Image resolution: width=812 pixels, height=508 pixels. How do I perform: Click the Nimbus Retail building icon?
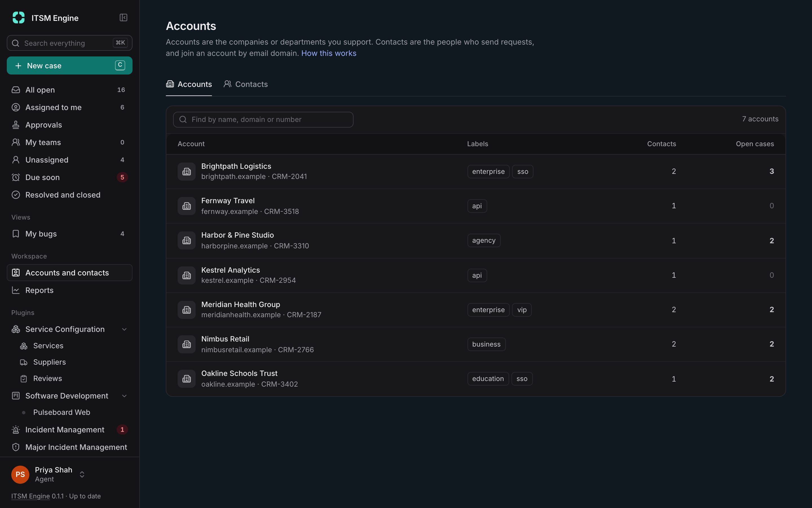point(187,344)
